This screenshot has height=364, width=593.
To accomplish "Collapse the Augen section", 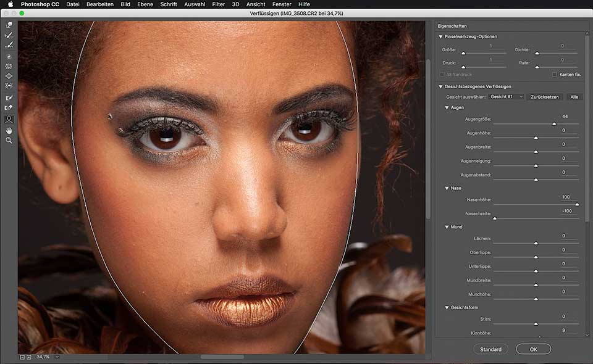I will click(447, 107).
